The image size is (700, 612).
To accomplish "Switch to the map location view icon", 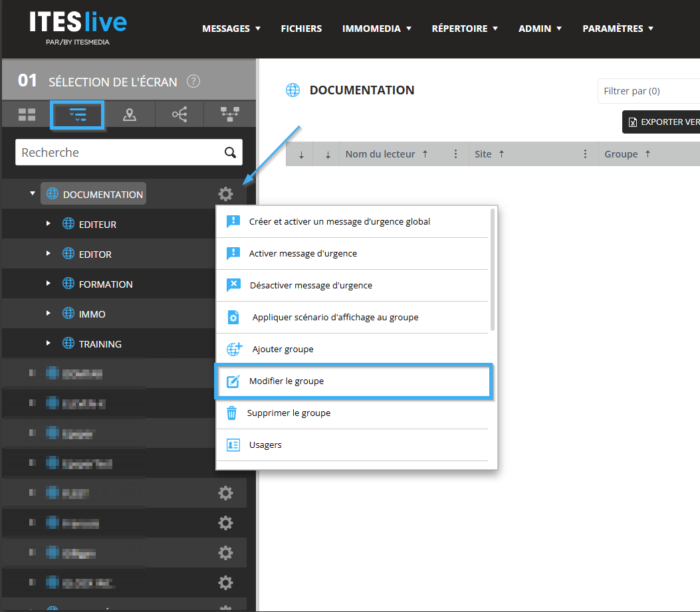I will (130, 115).
